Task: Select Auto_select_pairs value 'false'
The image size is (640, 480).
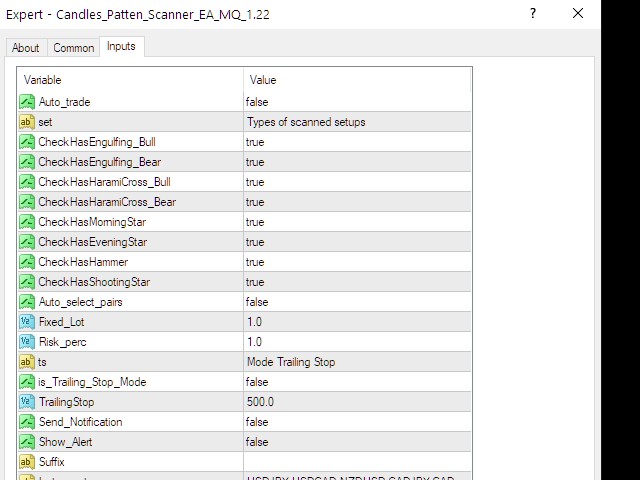Action: (x=257, y=302)
